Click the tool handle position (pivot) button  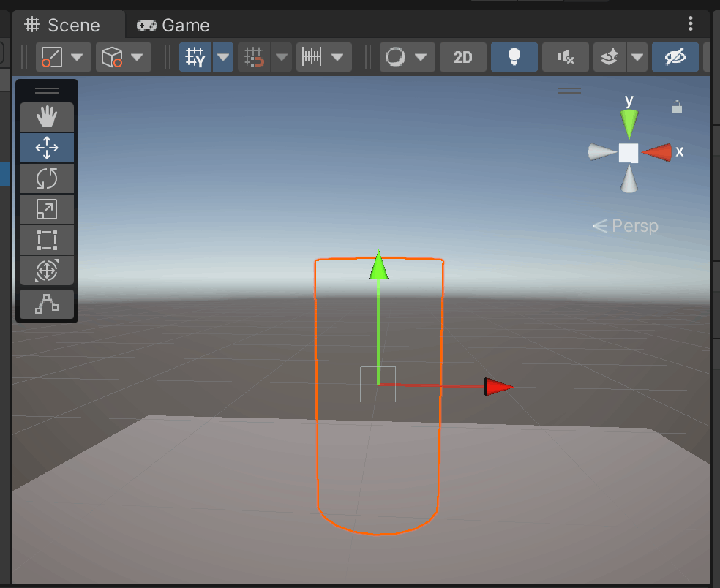[x=52, y=57]
